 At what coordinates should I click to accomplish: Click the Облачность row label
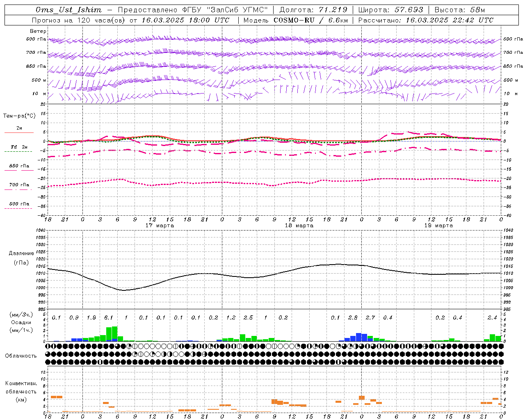tap(21, 356)
